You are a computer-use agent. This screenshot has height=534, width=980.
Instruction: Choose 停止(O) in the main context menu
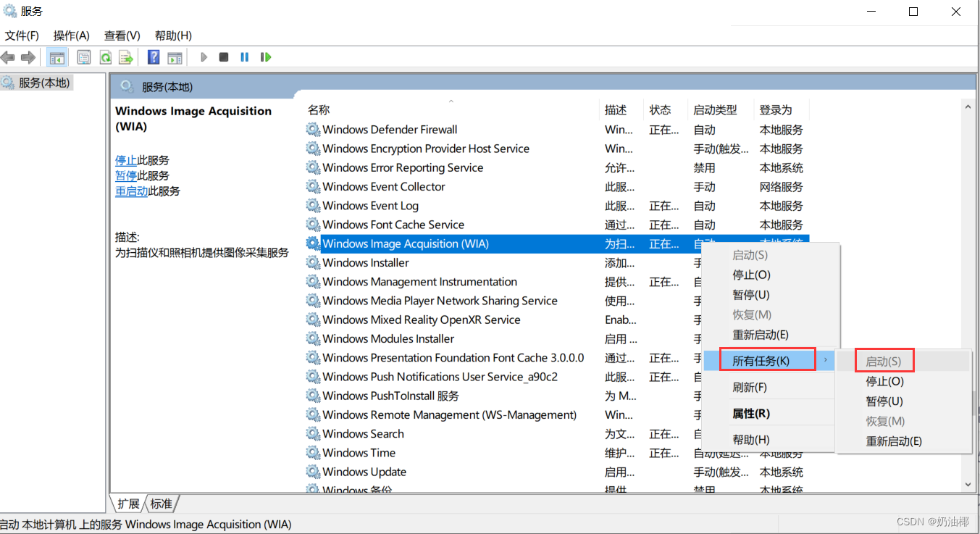pos(771,275)
